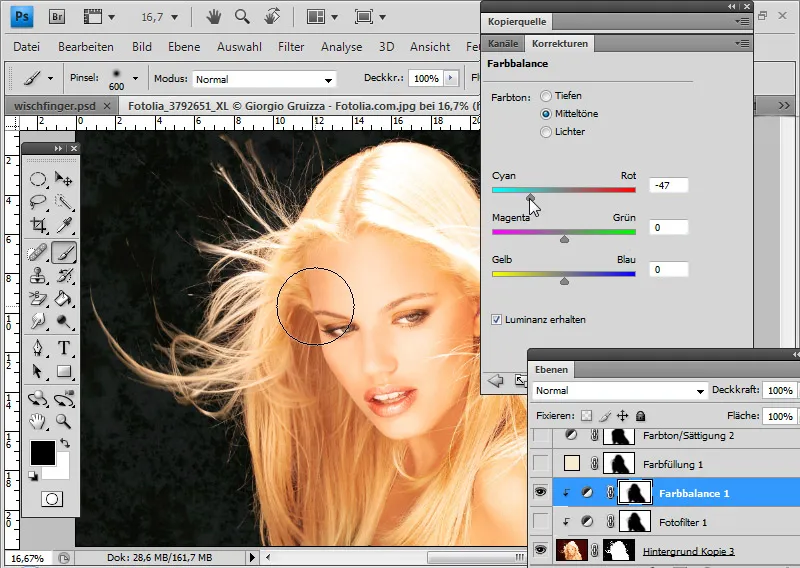
Task: Select the Pen tool
Action: (38, 348)
